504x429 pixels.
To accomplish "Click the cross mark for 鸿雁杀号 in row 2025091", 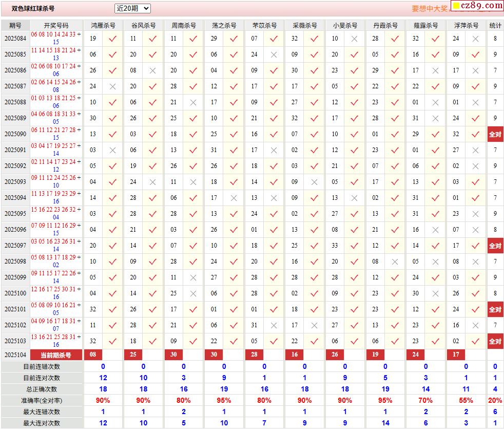I will click(x=112, y=151).
